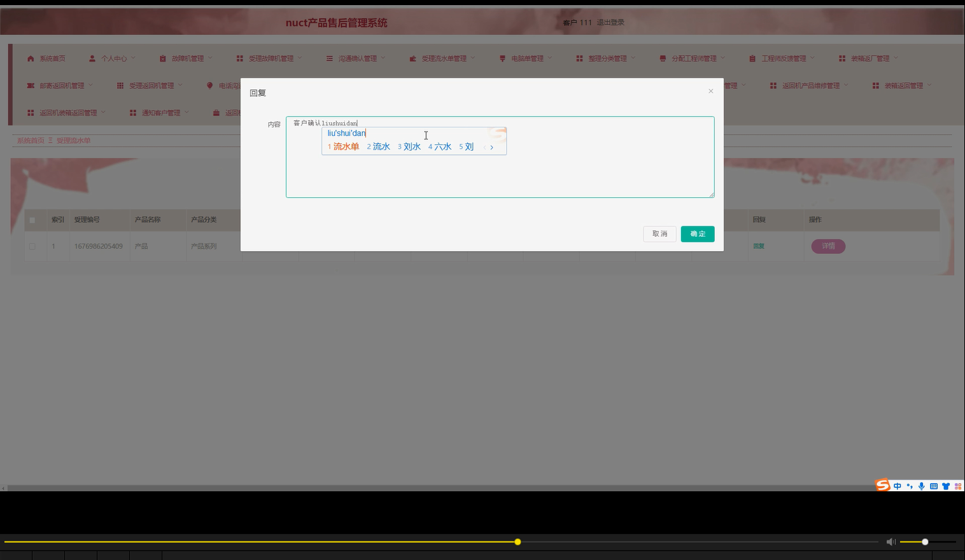Image resolution: width=965 pixels, height=560 pixels.
Task: Click the 受理编号 column header
Action: tap(87, 220)
